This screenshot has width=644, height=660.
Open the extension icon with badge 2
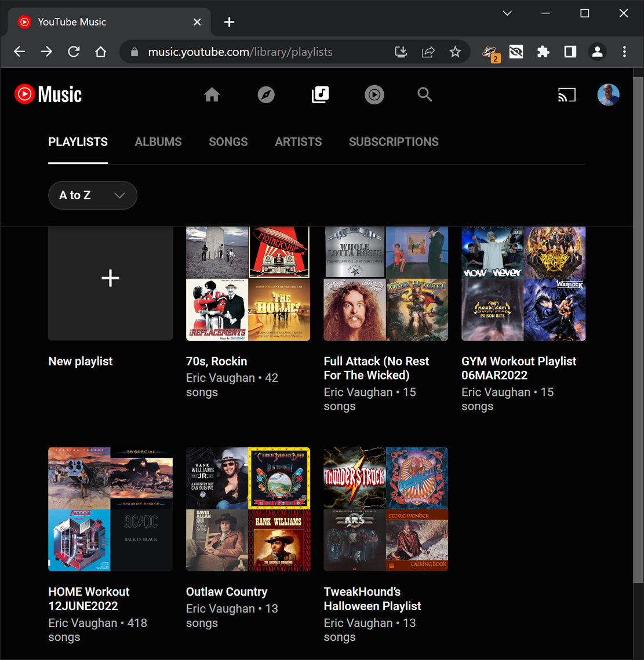[x=490, y=53]
